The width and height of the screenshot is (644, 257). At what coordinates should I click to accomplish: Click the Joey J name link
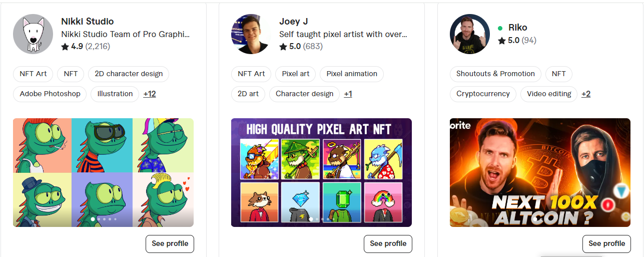[x=293, y=22]
